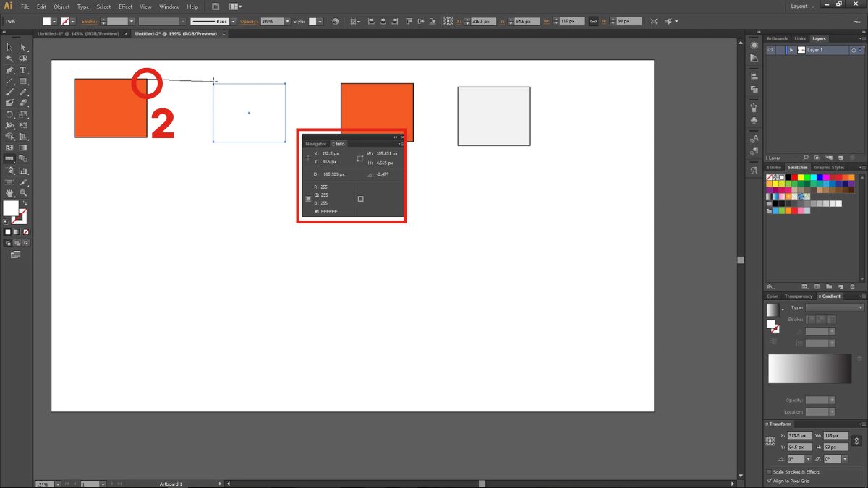Click the red swatch in Swatches panel
Screen dimensions: 868x488
(x=793, y=177)
